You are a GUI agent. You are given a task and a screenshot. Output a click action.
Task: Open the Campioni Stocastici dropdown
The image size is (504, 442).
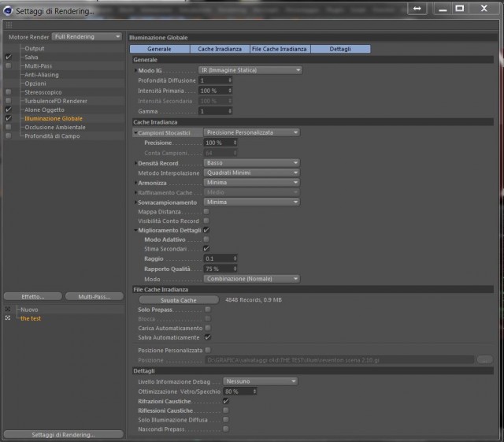(x=252, y=132)
